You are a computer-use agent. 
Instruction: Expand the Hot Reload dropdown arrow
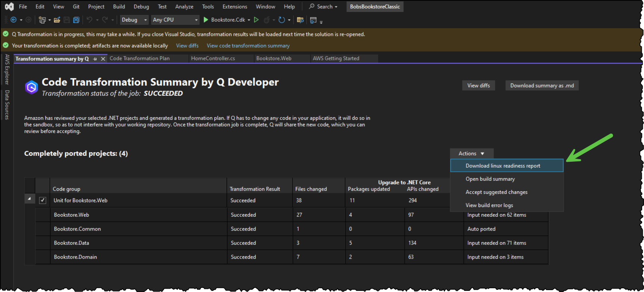click(274, 20)
